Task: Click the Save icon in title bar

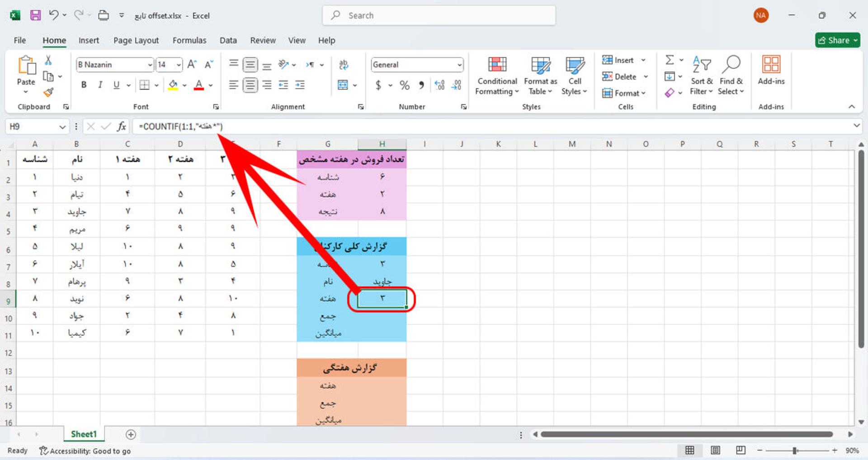Action: click(35, 15)
